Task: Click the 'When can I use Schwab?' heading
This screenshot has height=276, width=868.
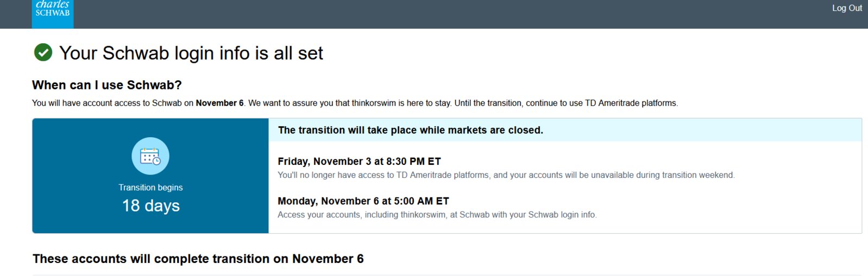Action: [107, 85]
